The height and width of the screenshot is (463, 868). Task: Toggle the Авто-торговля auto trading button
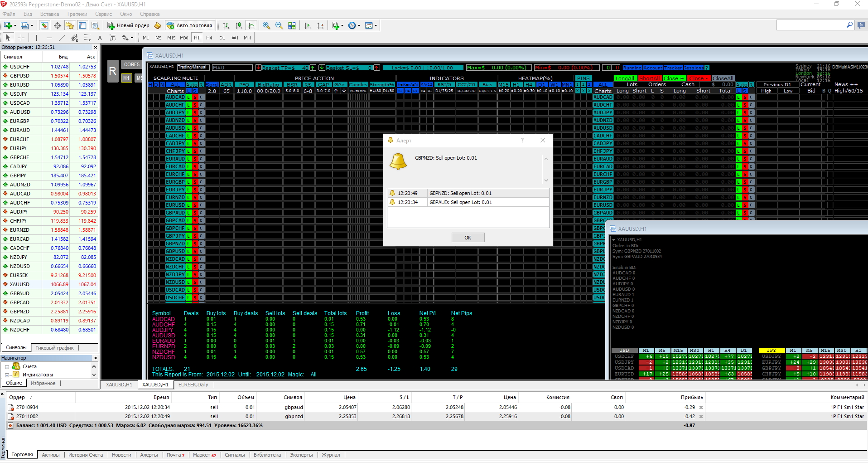189,25
